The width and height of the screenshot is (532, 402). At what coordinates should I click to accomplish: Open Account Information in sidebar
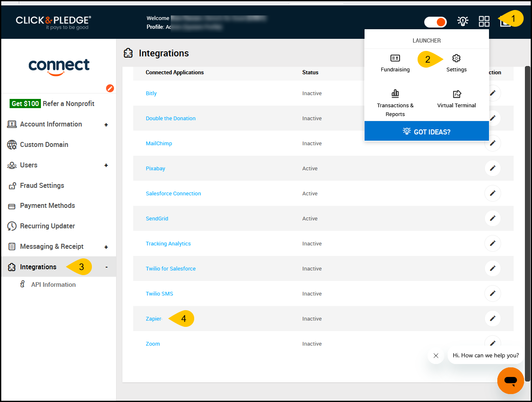point(51,124)
